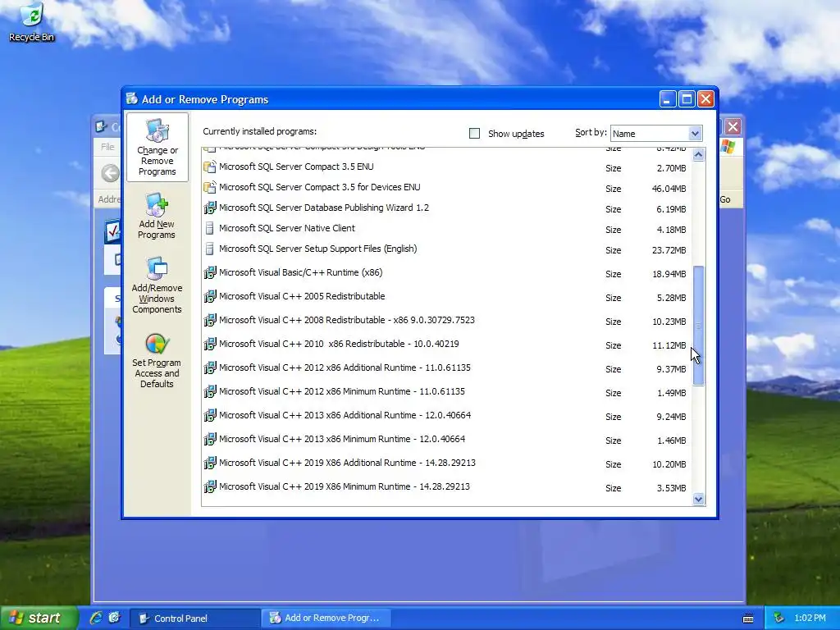Click icon of SQL Server Compact 3.5 ENU
Image resolution: width=840 pixels, height=630 pixels.
point(209,167)
